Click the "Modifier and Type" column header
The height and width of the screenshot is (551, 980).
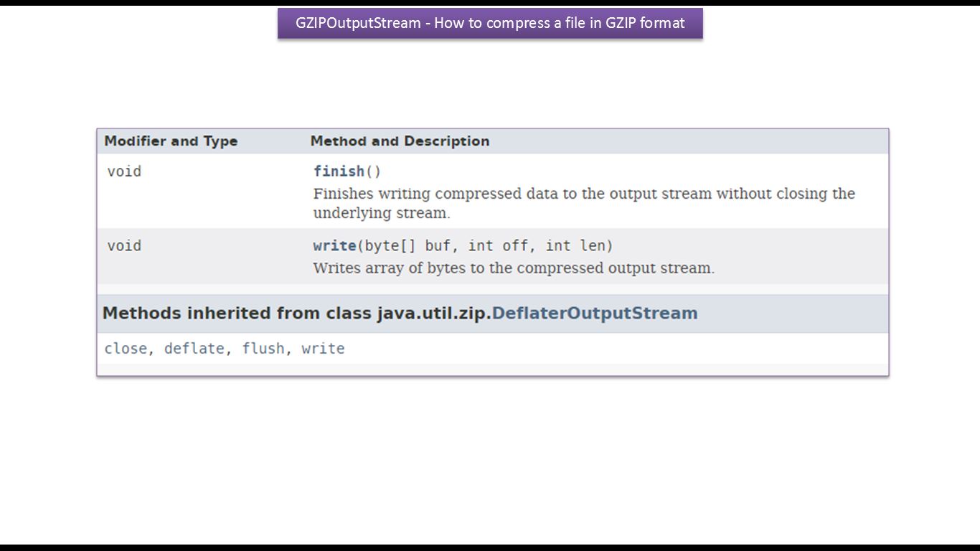171,141
